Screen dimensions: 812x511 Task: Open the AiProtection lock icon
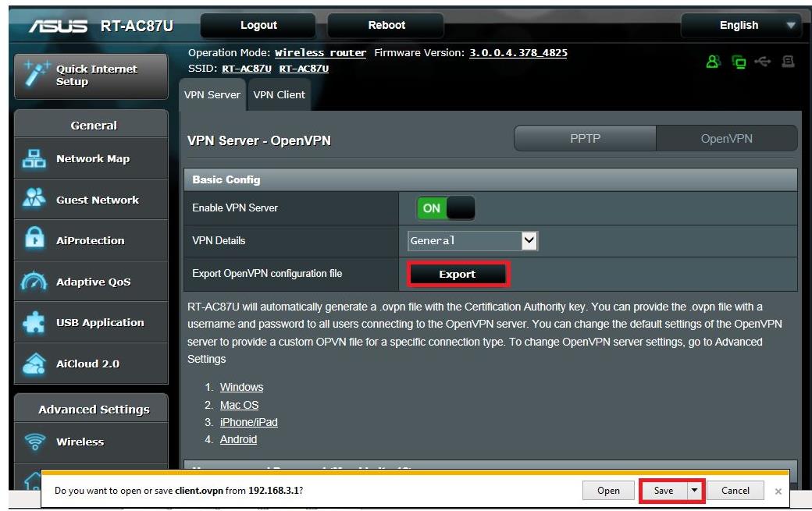(34, 240)
